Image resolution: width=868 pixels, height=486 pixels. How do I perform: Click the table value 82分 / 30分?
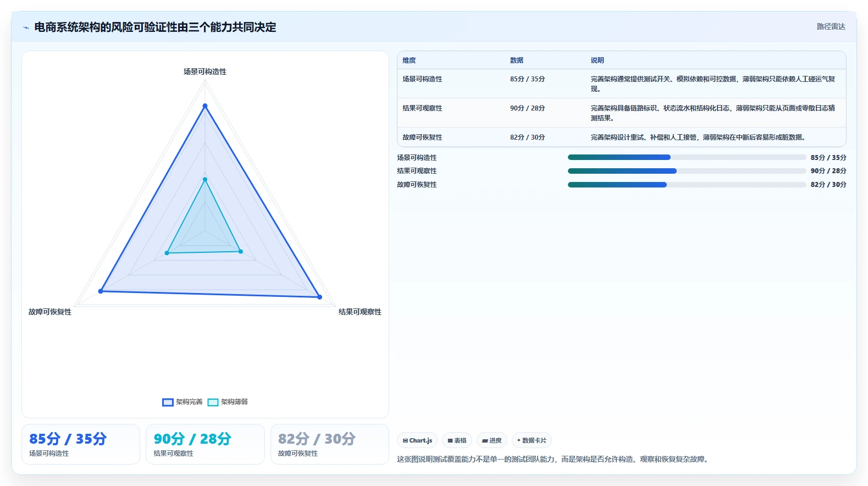[x=528, y=137]
